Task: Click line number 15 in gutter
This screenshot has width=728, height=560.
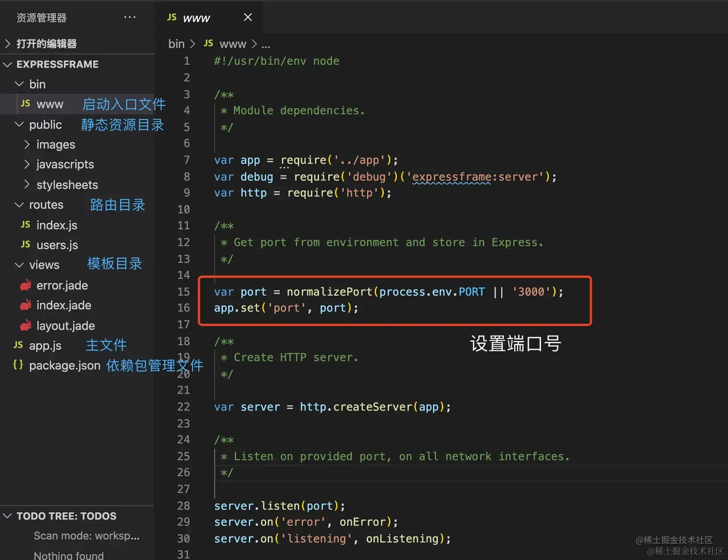Action: pyautogui.click(x=183, y=292)
